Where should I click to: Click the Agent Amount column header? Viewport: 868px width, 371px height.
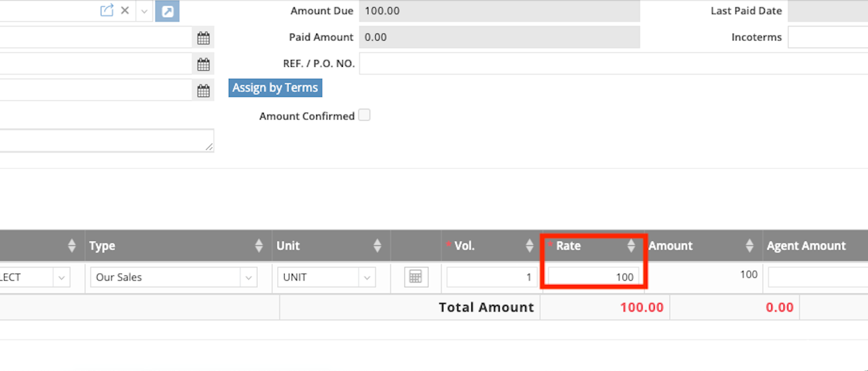click(x=806, y=246)
